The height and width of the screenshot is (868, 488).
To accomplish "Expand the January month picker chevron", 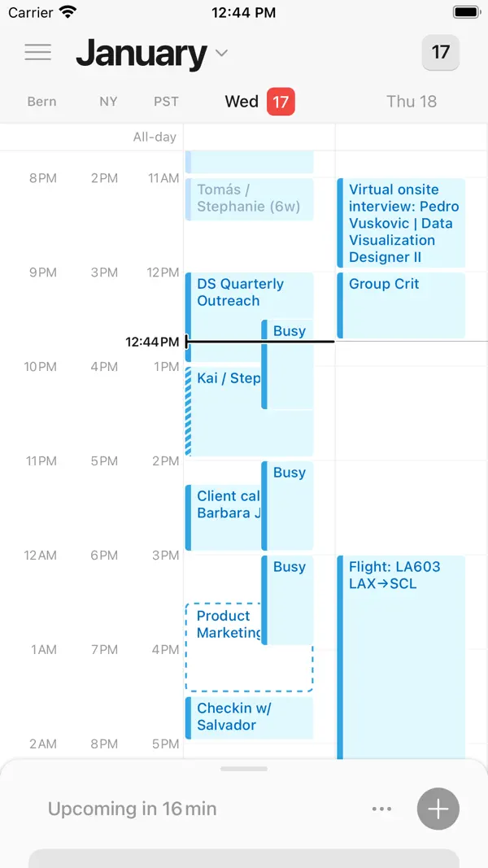I will coord(220,53).
